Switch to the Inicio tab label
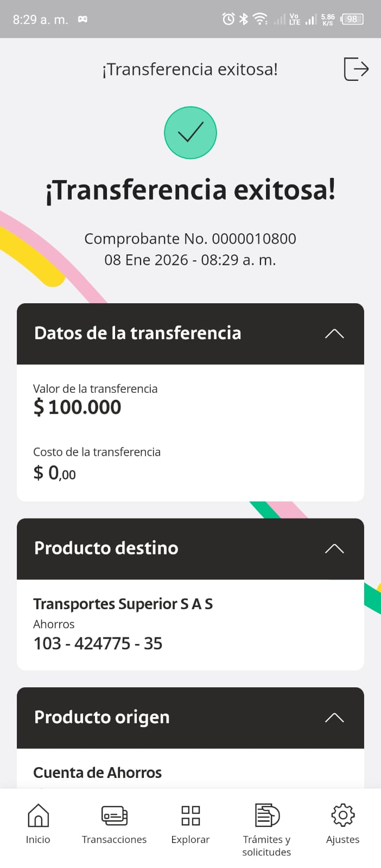381x868 pixels. (38, 839)
